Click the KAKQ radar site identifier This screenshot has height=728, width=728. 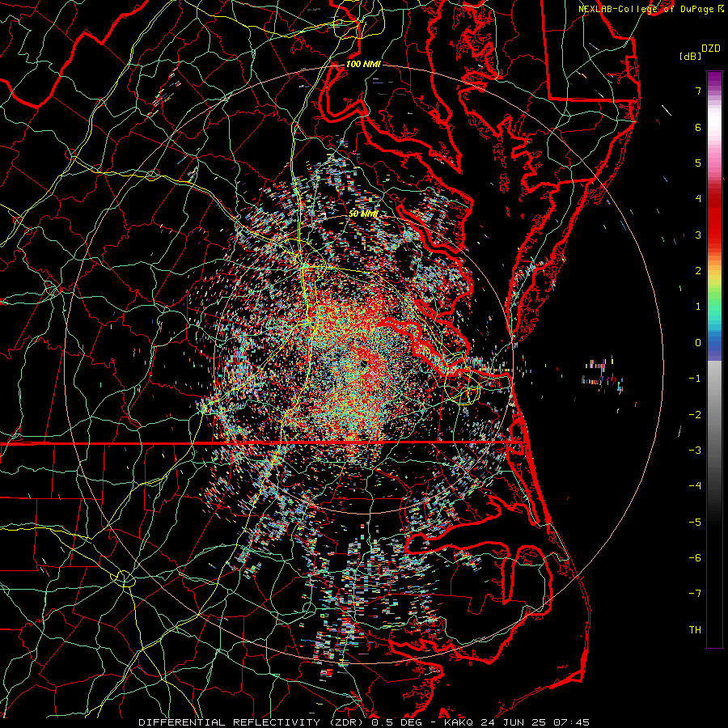tap(459, 722)
